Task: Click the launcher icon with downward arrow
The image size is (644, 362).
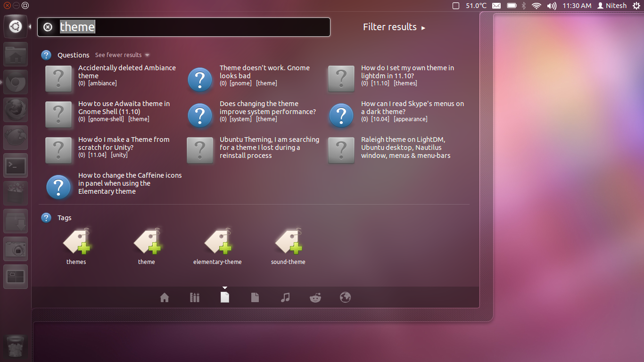Action: coord(16,221)
